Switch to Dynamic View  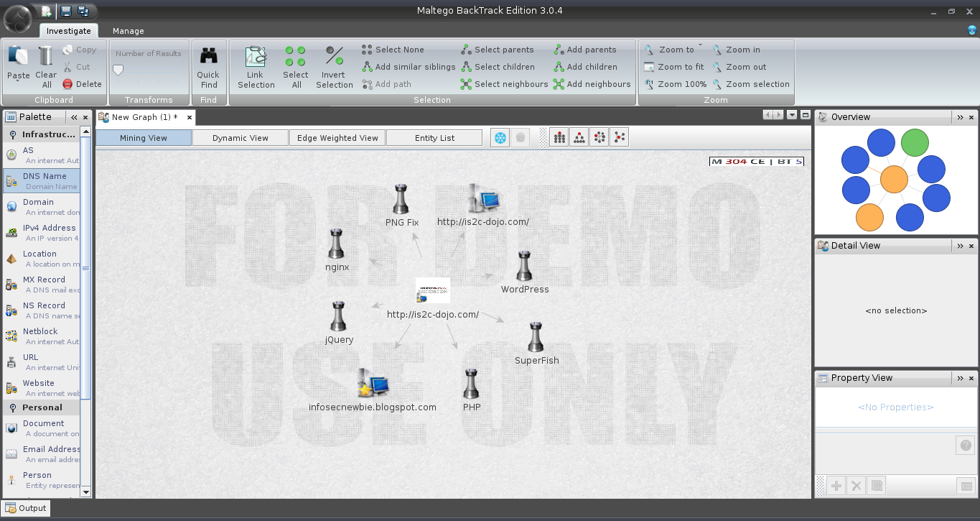pos(241,138)
